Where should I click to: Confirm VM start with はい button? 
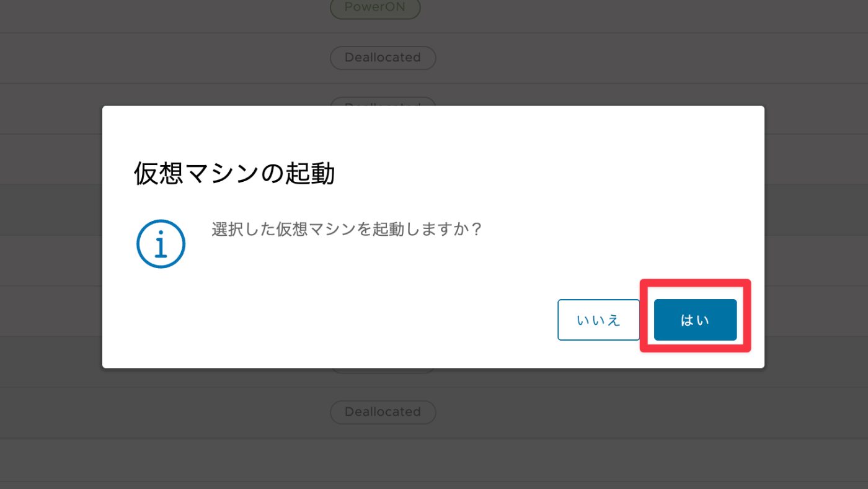pyautogui.click(x=695, y=320)
